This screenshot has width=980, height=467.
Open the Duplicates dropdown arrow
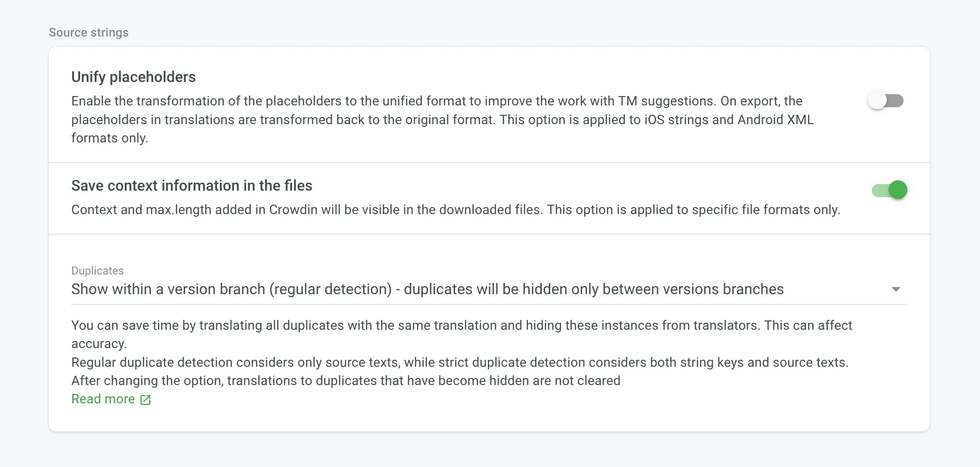[x=896, y=289]
